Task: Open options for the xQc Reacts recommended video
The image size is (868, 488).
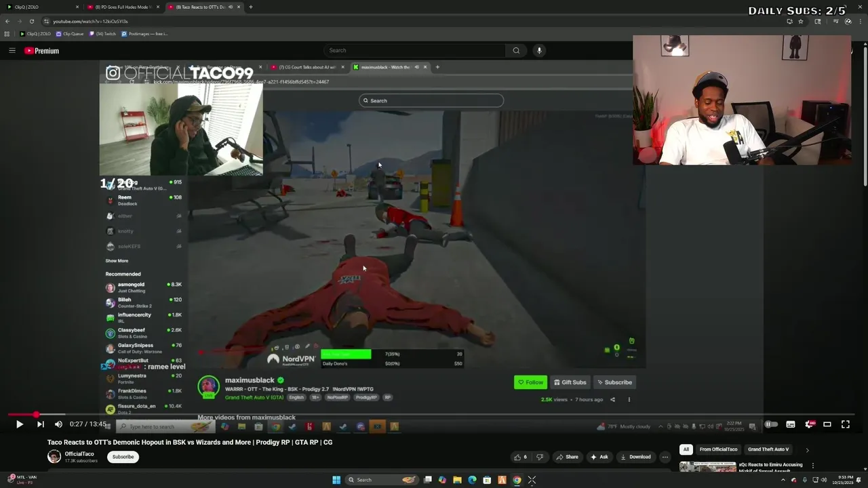Action: 812,466
